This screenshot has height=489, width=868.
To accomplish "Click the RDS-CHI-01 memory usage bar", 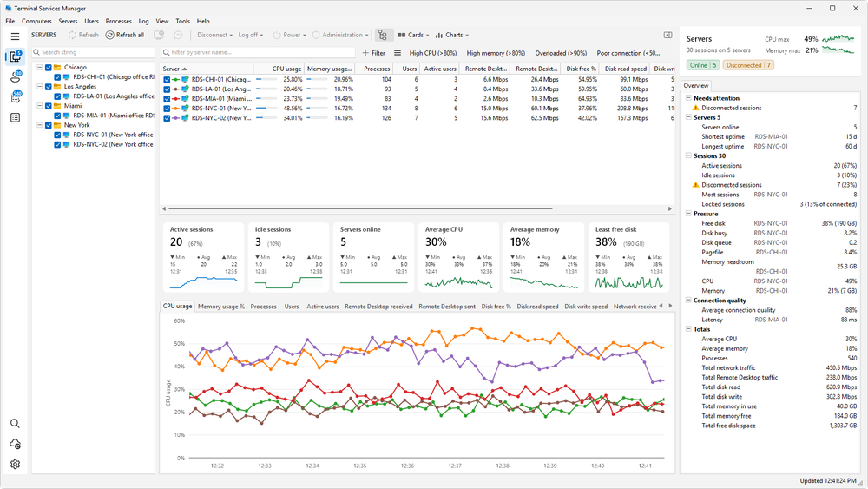I will click(x=317, y=80).
